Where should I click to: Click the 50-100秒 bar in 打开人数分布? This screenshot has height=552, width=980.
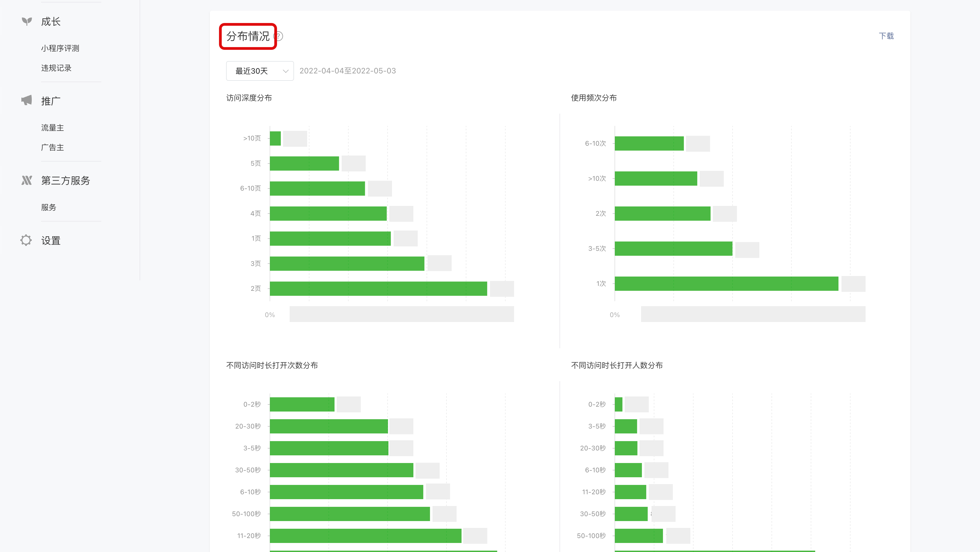click(x=639, y=536)
